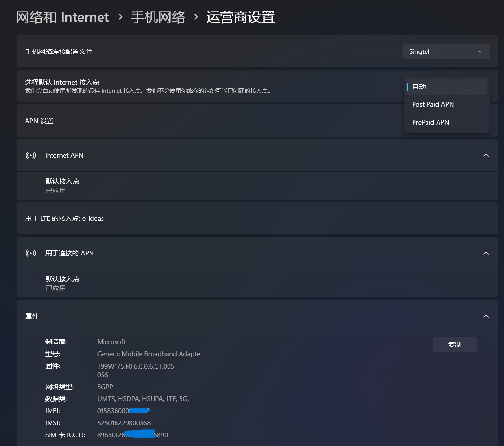
Task: Open the Singtel profile dropdown
Action: 446,51
